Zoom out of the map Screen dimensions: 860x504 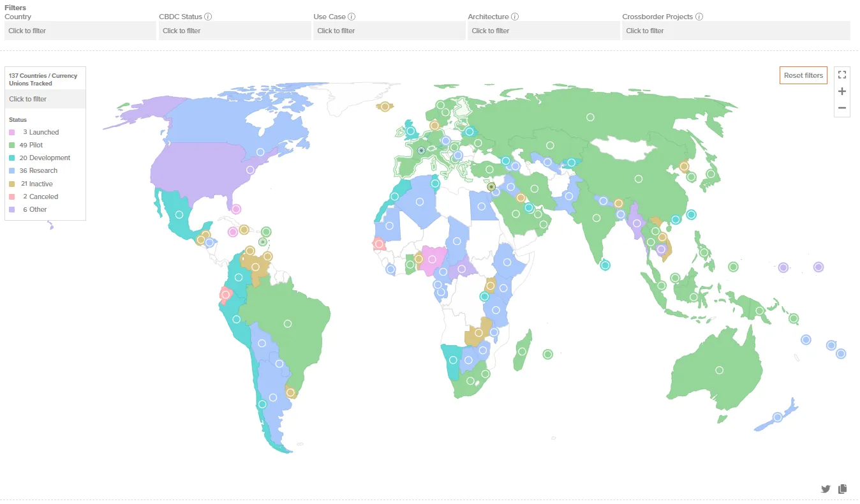coord(841,108)
